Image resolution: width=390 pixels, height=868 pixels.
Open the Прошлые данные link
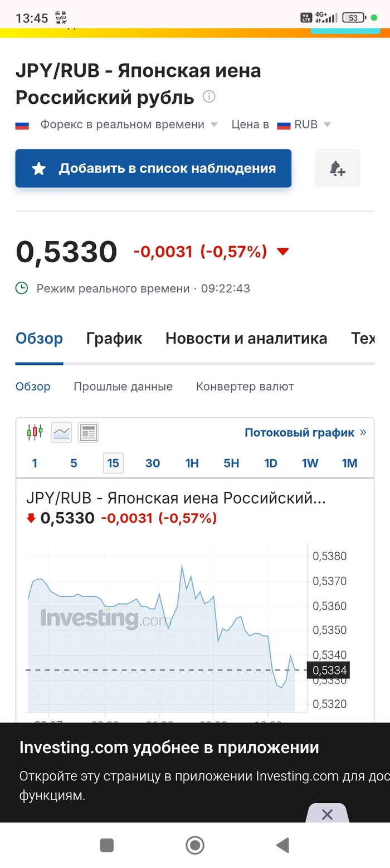coord(123,387)
